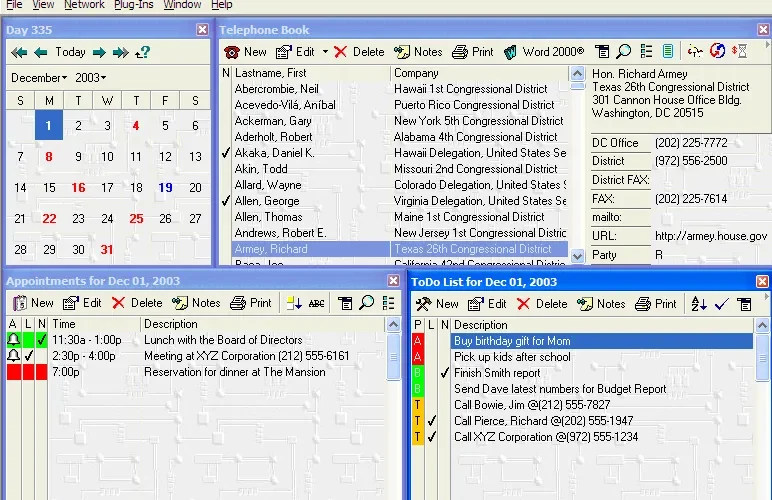This screenshot has width=772, height=500.
Task: Click New in the ToDo List toolbar
Action: (x=437, y=304)
